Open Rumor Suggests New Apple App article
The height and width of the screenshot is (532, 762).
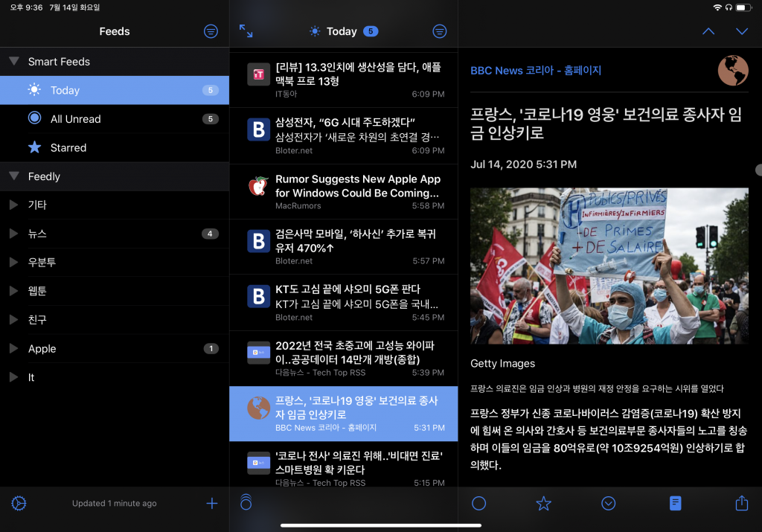[344, 192]
